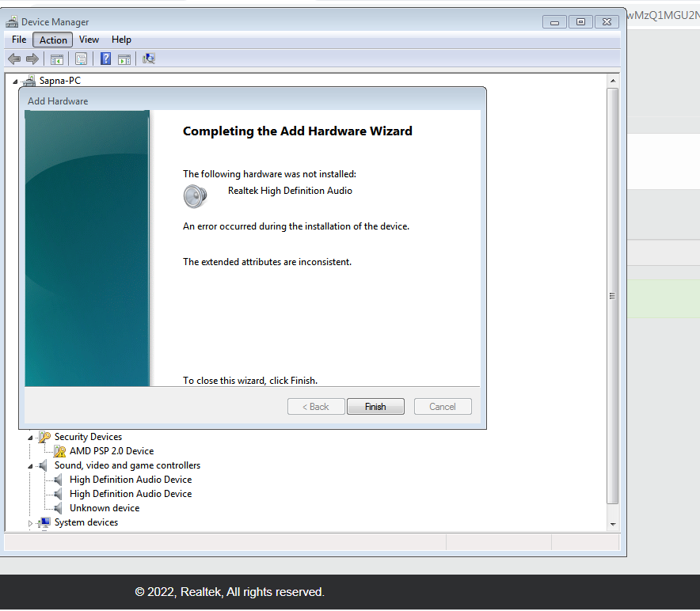Open Properties using the toolbar icon
700x611 pixels.
81,58
